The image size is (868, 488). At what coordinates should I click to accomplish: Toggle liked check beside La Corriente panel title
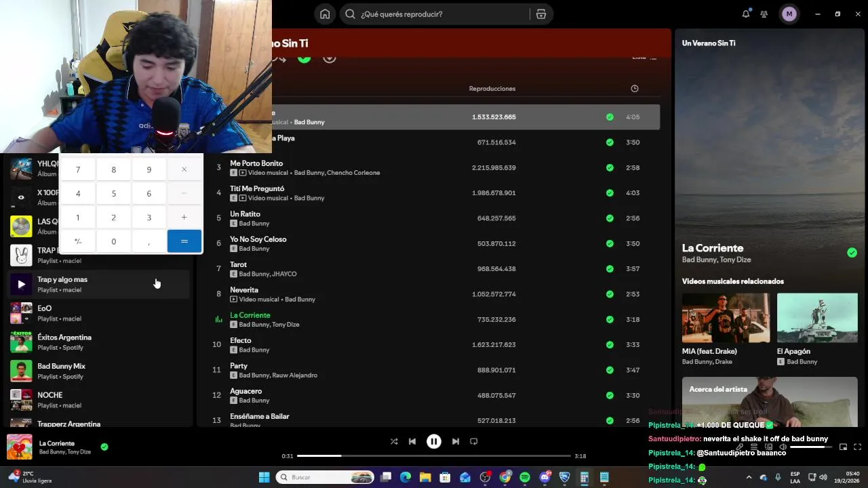pos(852,253)
